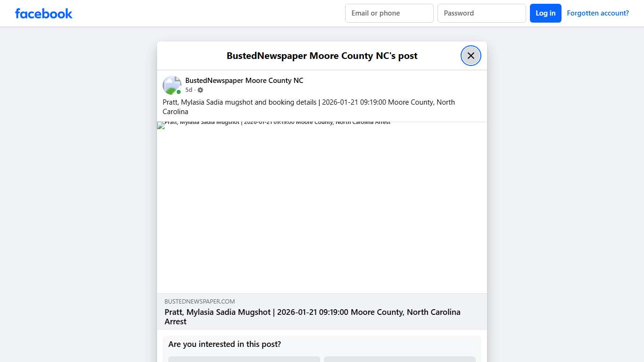Visit the BustedNewspaper Moore County NC page
Viewport: 644px width, 362px height.
click(244, 80)
